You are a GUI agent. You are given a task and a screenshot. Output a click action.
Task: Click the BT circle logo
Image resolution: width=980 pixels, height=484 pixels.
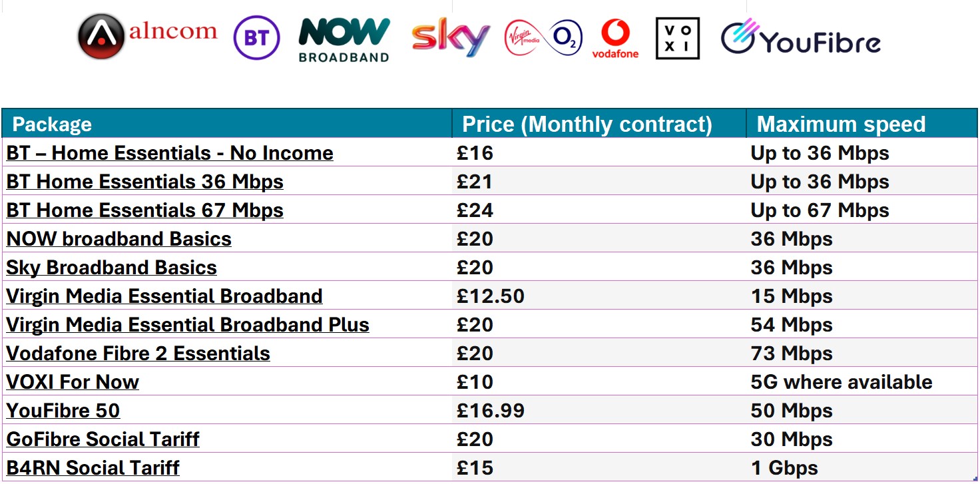256,39
